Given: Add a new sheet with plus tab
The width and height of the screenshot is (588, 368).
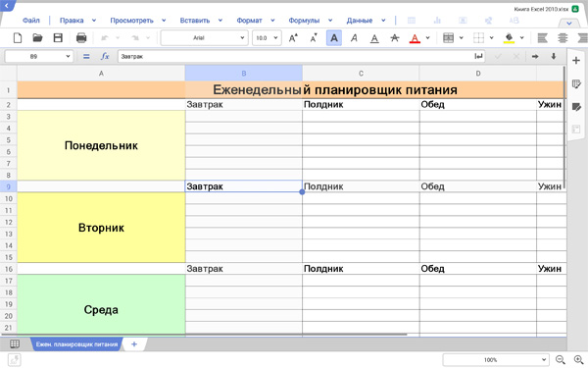Looking at the screenshot, I should coord(134,344).
